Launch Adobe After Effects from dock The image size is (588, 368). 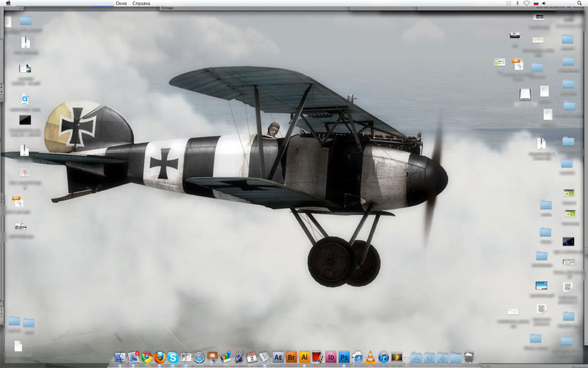279,357
